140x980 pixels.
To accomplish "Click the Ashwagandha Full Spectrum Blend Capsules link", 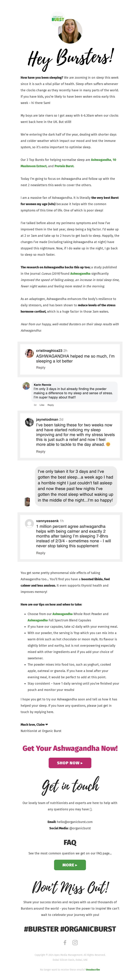I will (x=38, y=620).
